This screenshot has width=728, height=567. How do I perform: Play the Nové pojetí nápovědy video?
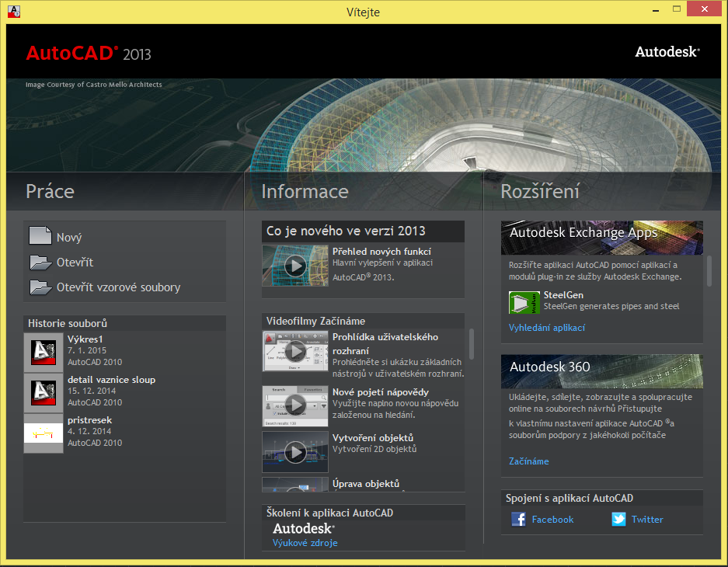coord(295,406)
